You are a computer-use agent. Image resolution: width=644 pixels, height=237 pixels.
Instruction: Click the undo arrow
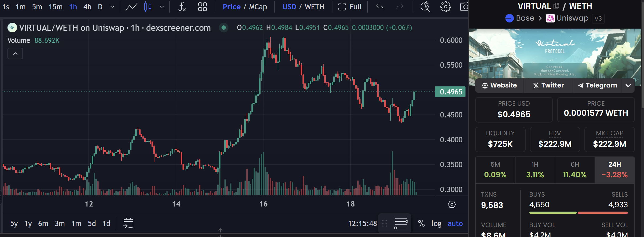(380, 7)
